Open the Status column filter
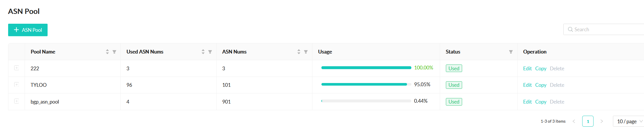 [x=511, y=52]
